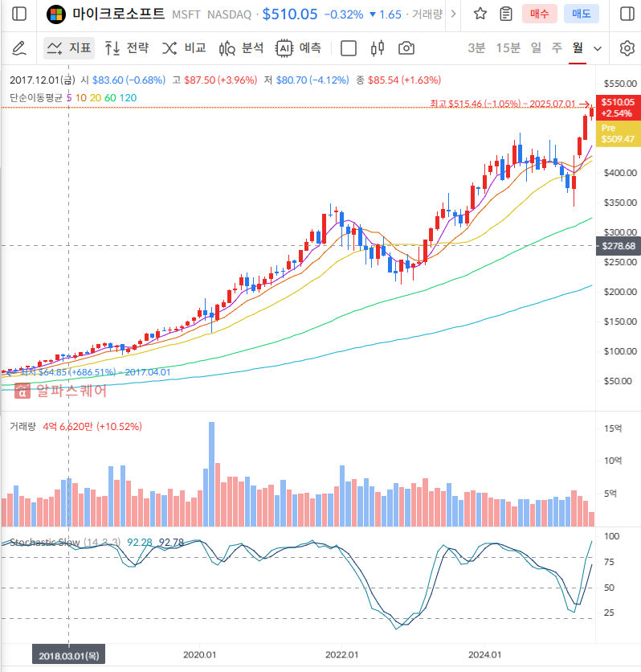This screenshot has height=672, width=641.
Task: Toggle the left sidebar panel
Action: (x=18, y=14)
